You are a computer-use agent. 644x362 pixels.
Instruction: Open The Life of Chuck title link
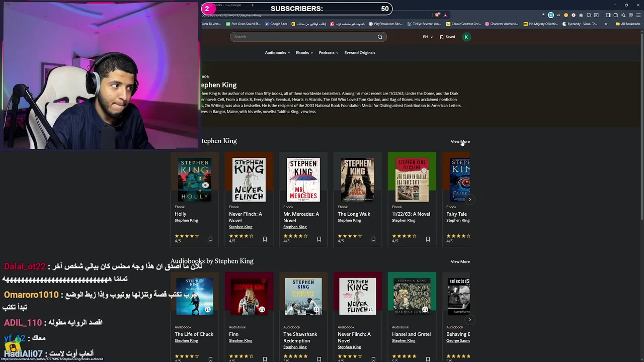click(x=194, y=334)
